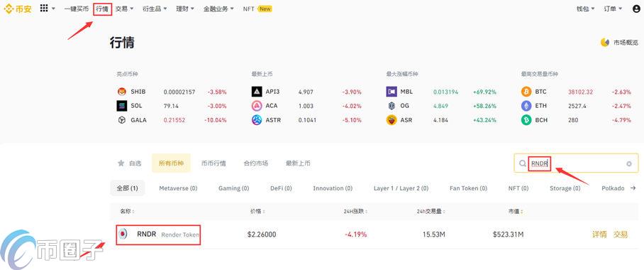644x270 pixels.
Task: Expand the 金融业务 dropdown menu
Action: (218, 9)
